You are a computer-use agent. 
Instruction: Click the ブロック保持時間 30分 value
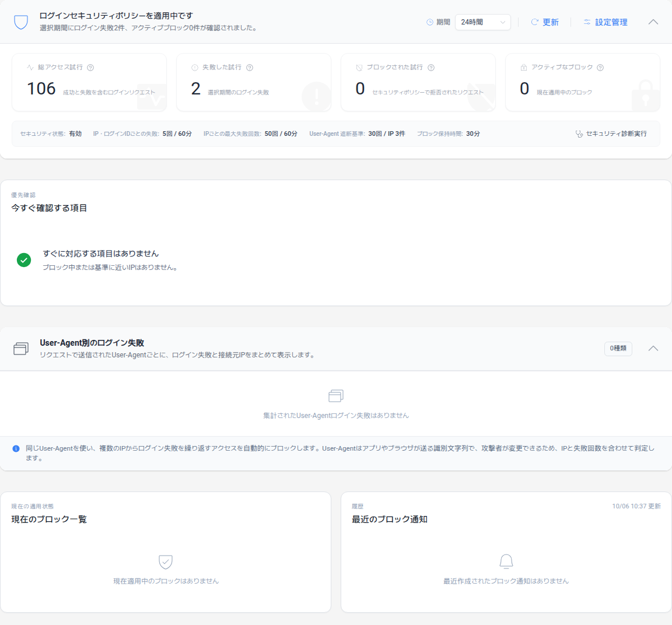point(473,134)
